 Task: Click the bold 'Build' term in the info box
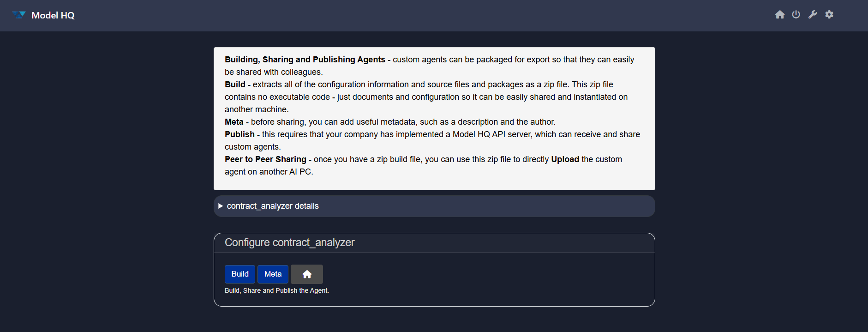235,85
